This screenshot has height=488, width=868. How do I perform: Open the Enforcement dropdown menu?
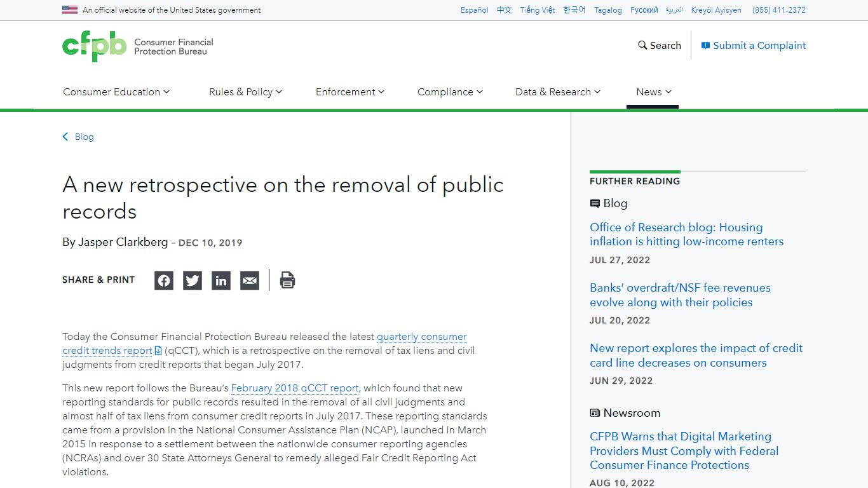[350, 91]
